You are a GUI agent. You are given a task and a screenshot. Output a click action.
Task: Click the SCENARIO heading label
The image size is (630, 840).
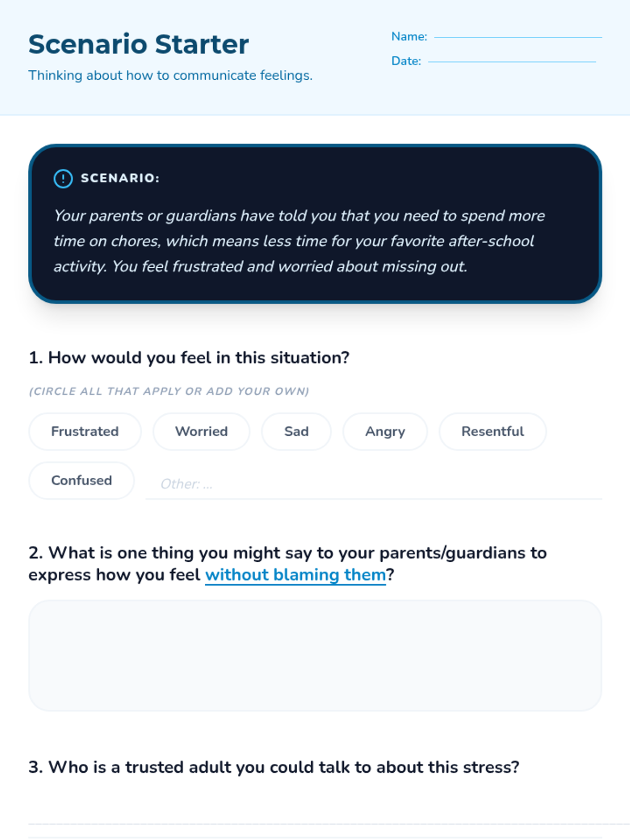point(120,178)
